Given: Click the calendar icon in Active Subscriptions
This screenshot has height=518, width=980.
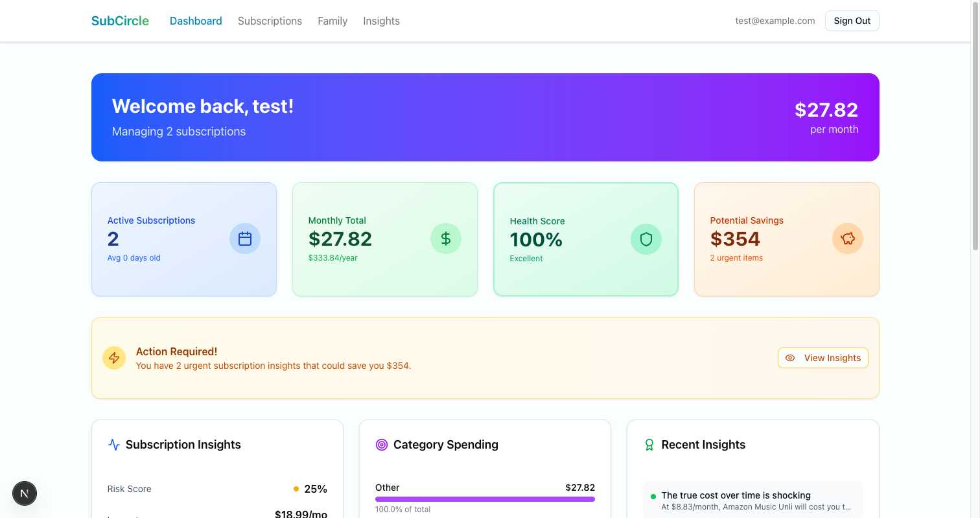Looking at the screenshot, I should pyautogui.click(x=245, y=239).
